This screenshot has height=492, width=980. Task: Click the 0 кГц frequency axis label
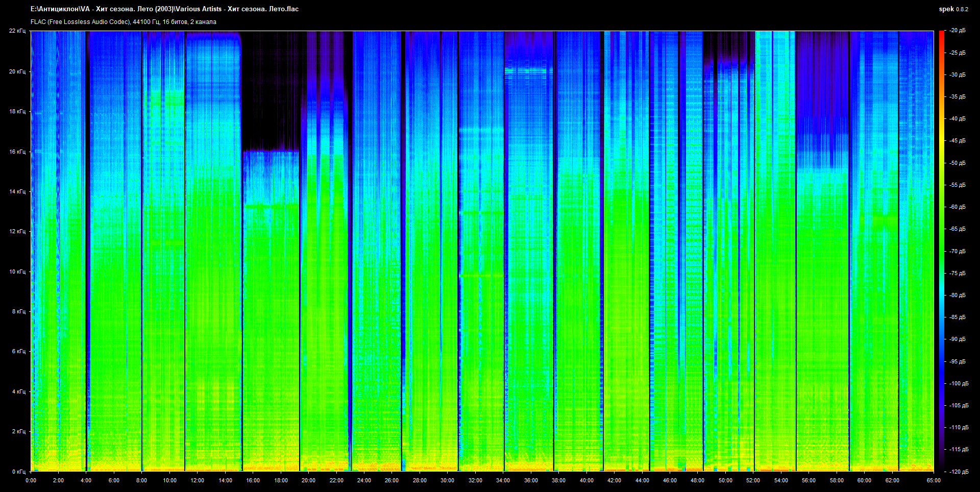point(18,472)
